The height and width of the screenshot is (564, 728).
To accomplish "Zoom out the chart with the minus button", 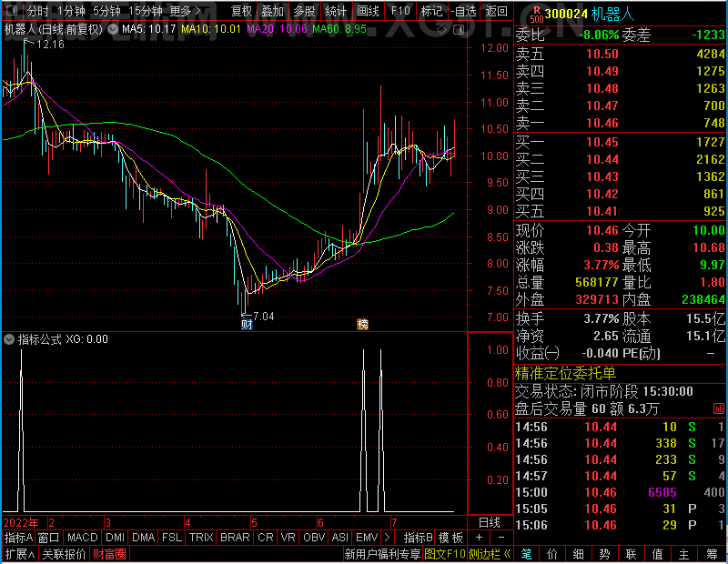I will [501, 537].
